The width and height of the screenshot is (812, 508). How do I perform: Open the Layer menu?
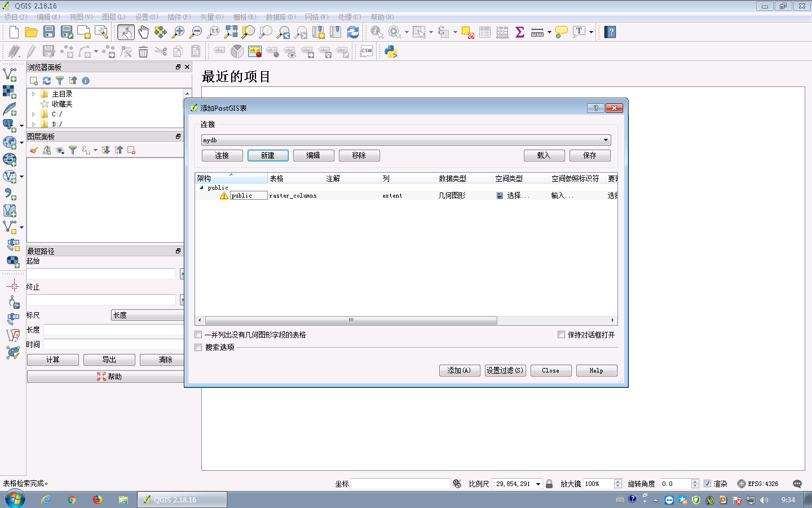coord(114,17)
